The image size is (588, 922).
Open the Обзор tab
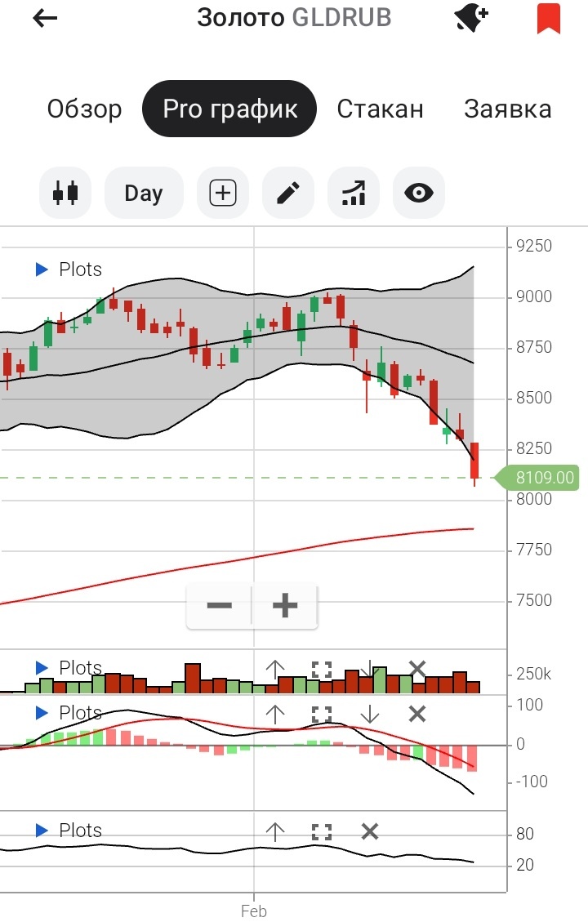(85, 109)
